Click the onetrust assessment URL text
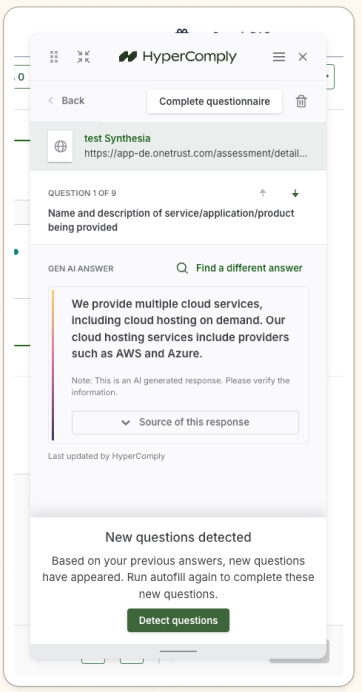The image size is (362, 692). click(196, 154)
